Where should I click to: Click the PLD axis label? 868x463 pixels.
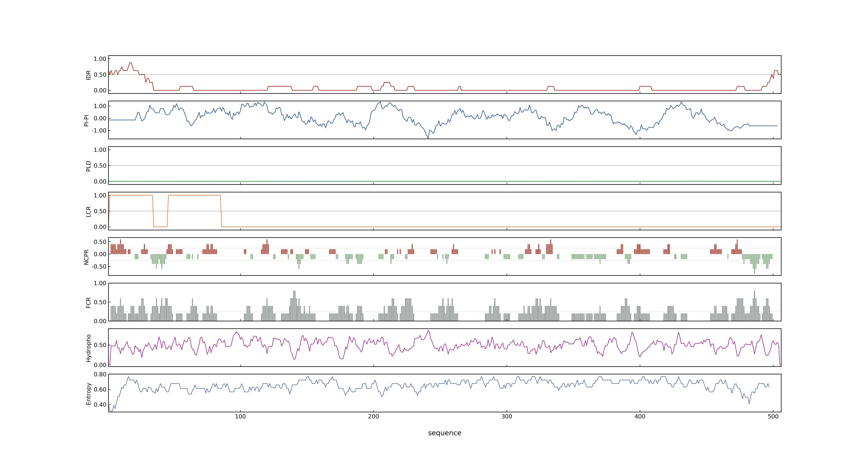[x=89, y=166]
